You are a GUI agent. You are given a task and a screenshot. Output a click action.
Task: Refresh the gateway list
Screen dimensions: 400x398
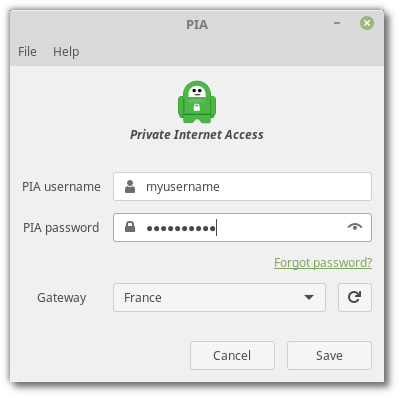(x=355, y=297)
